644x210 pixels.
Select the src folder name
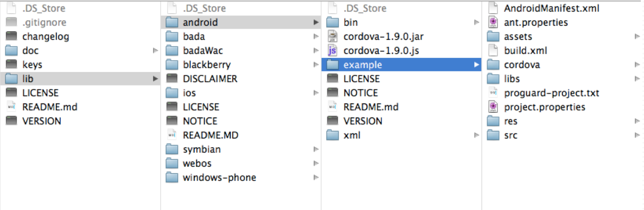[x=510, y=135]
